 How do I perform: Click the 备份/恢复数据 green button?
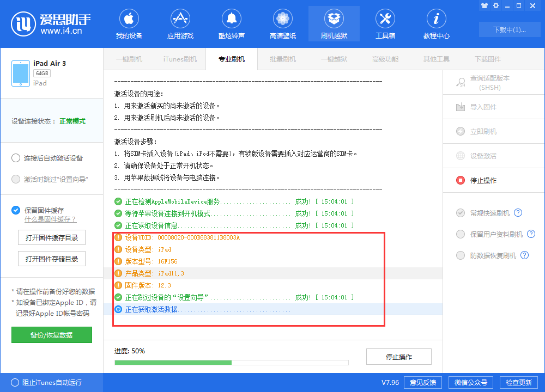pos(51,335)
